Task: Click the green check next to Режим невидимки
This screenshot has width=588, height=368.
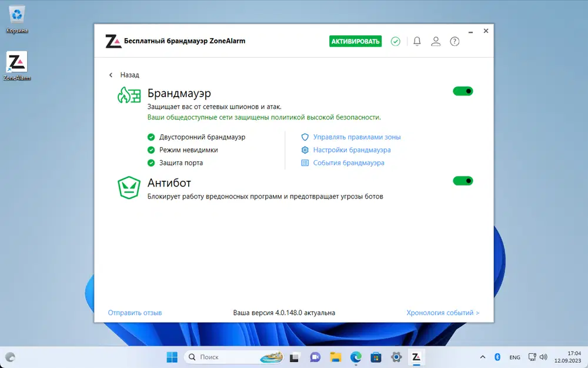Action: (x=151, y=150)
